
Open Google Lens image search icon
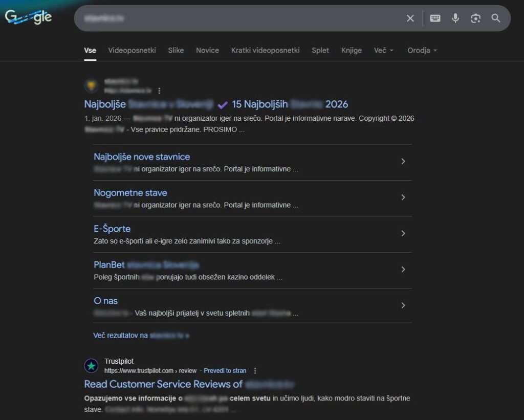475,18
